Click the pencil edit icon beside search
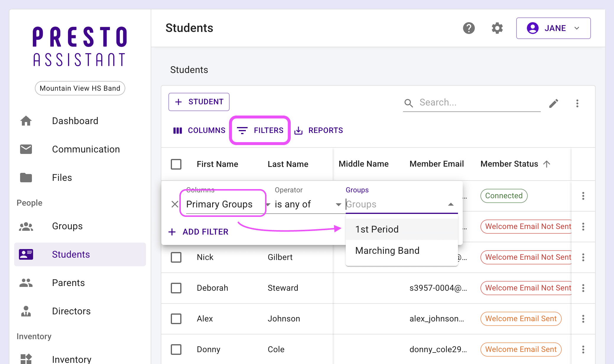The image size is (614, 364). click(x=553, y=103)
